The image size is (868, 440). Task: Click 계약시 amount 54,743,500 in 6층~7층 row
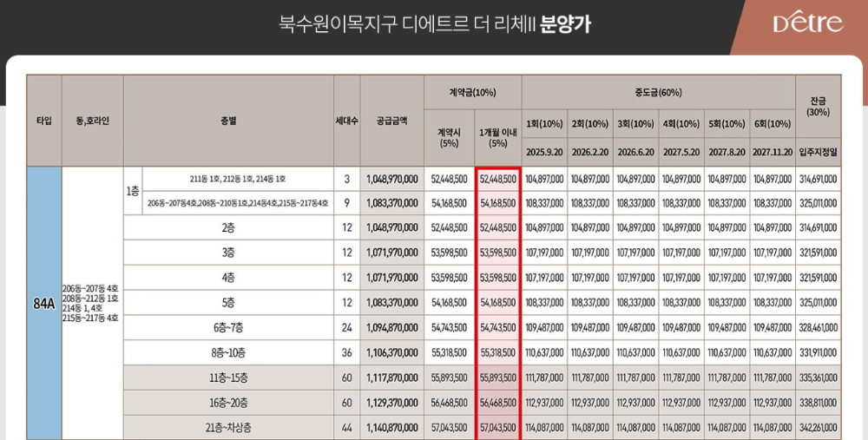coord(449,328)
